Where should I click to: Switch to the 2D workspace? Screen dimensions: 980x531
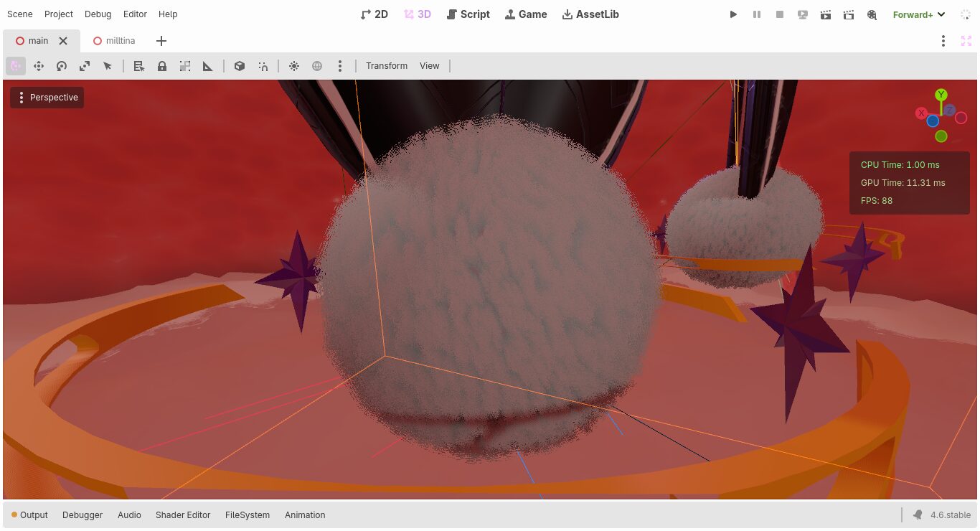374,14
